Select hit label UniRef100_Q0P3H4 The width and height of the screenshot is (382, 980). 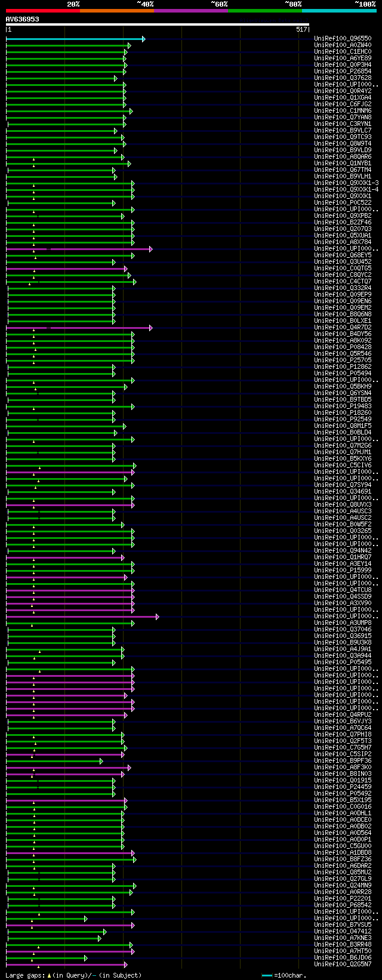click(x=343, y=65)
